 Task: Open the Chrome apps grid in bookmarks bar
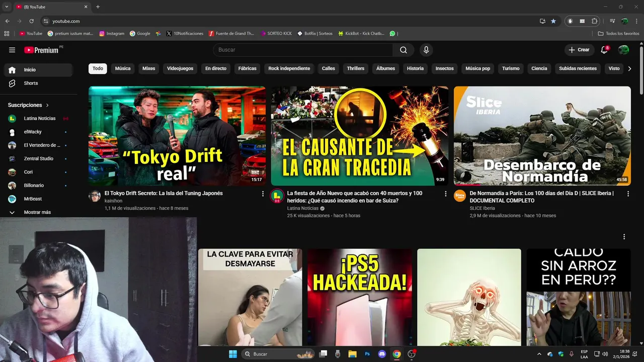click(7, 34)
